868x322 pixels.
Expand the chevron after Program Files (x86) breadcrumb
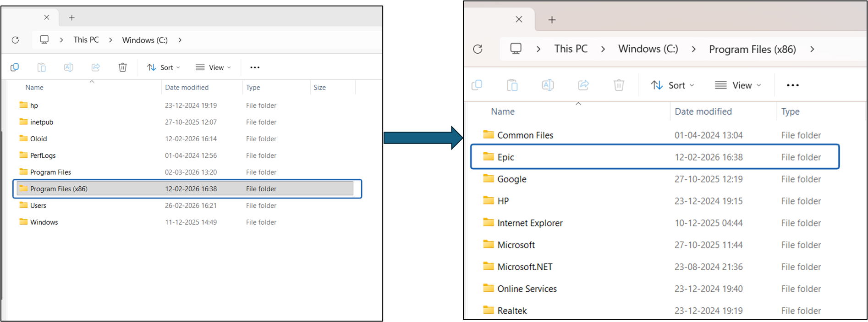point(812,49)
